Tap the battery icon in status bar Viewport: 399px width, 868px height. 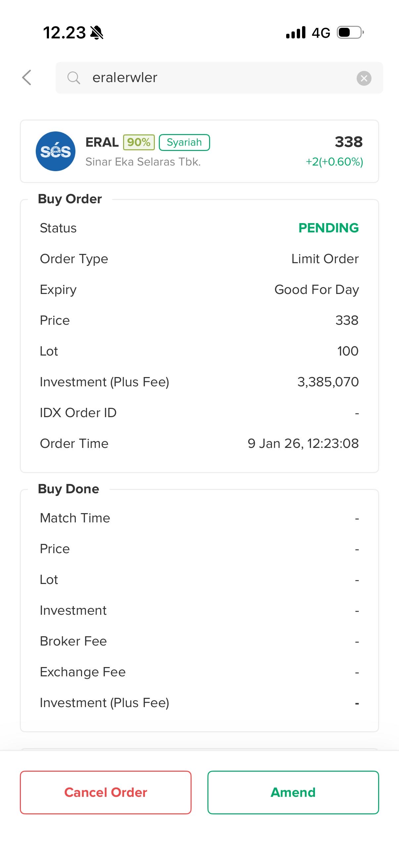350,33
